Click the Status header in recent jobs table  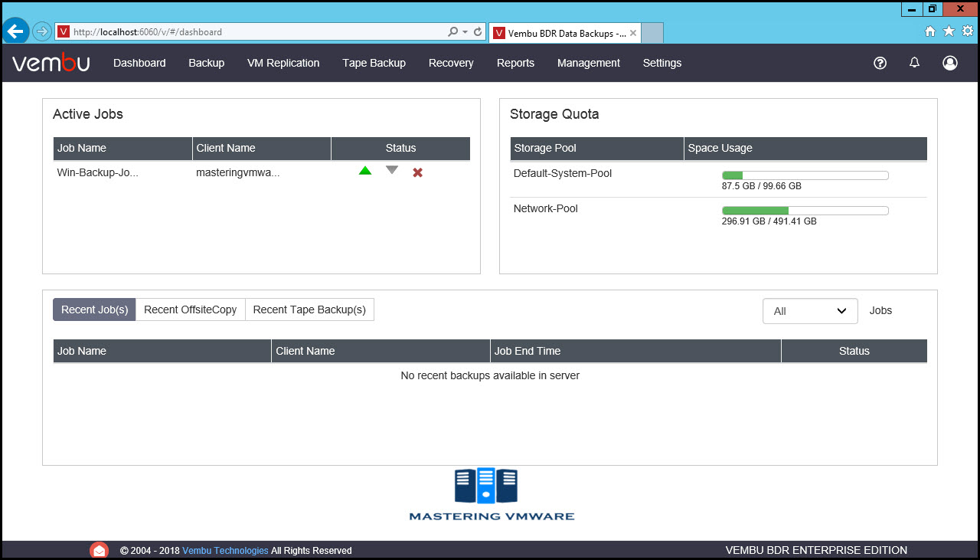[854, 351]
